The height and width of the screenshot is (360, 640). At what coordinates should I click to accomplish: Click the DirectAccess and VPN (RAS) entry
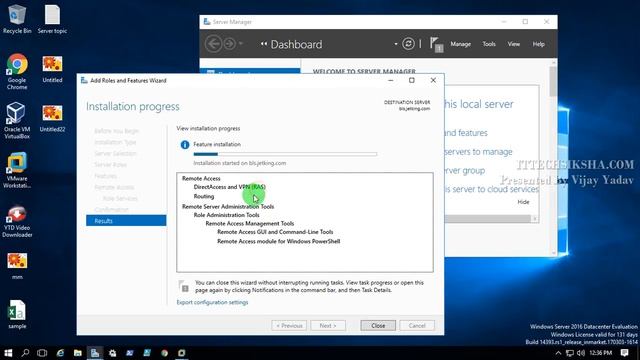point(229,187)
